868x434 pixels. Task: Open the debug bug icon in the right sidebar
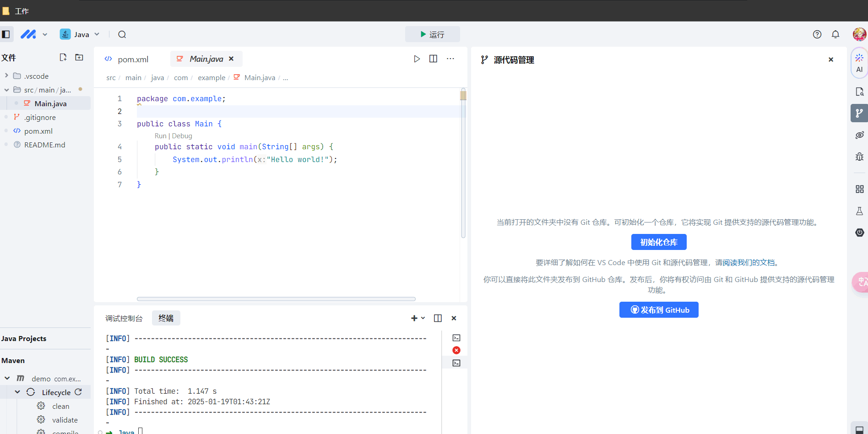(x=859, y=157)
